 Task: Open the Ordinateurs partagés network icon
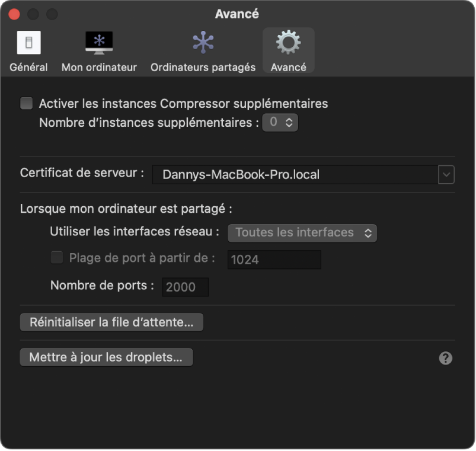pos(203,42)
